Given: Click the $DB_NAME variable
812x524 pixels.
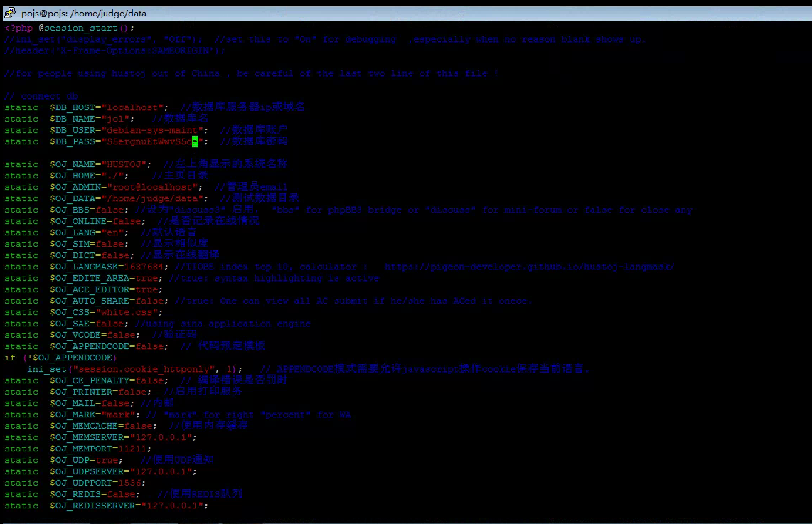Looking at the screenshot, I should (73, 119).
